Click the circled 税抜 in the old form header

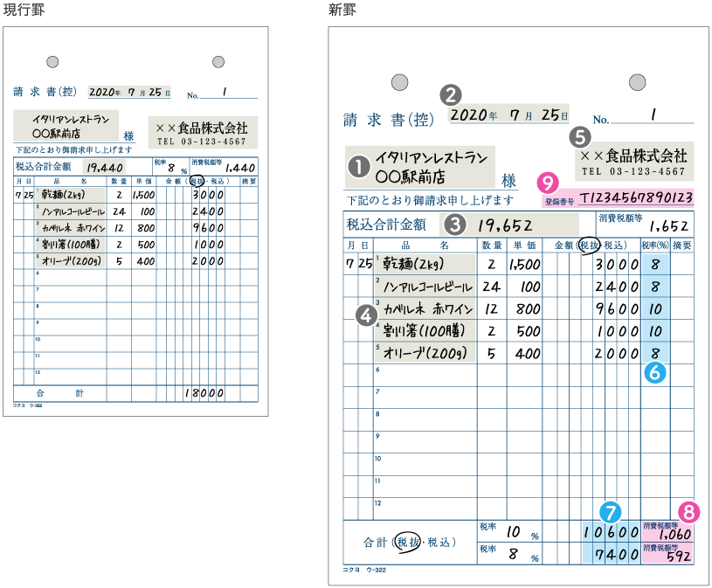click(x=196, y=181)
